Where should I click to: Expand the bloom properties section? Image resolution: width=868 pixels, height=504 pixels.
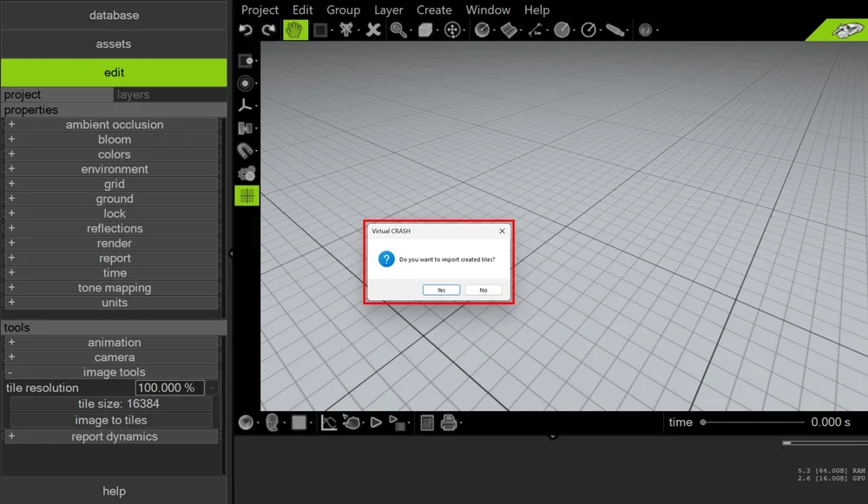(111, 140)
